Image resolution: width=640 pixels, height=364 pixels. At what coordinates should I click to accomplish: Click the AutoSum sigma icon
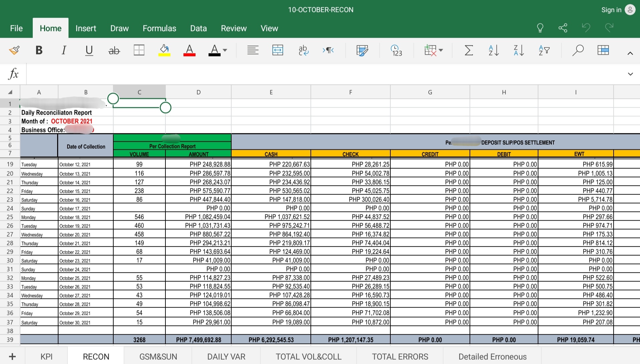tap(469, 50)
